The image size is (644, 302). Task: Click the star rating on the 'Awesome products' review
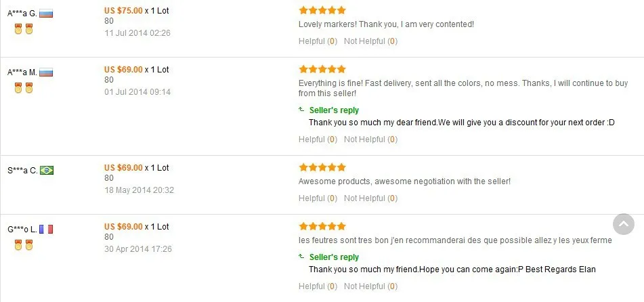(322, 167)
